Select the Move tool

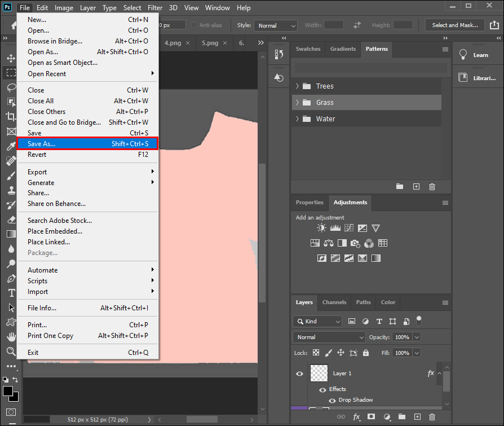point(11,58)
